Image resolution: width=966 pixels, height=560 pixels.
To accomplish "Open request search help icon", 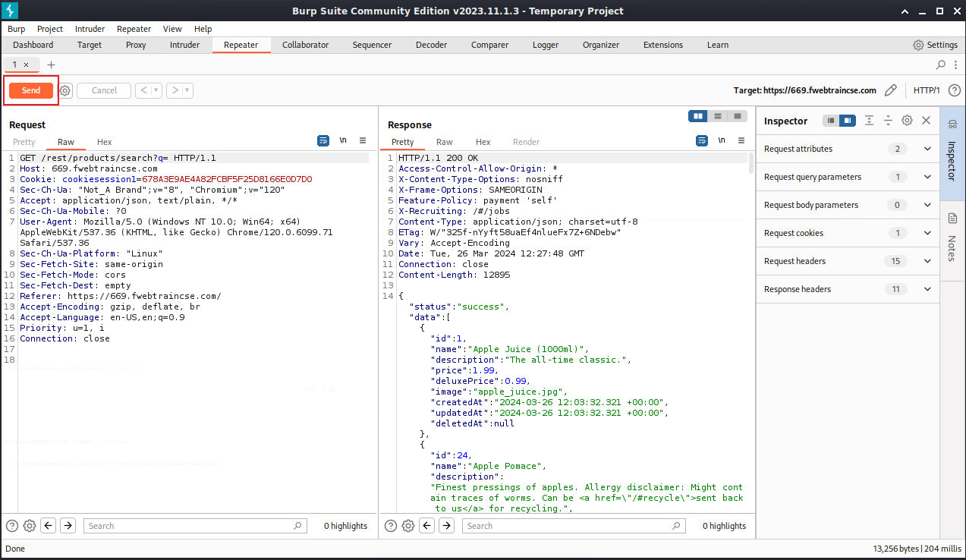I will coord(12,526).
